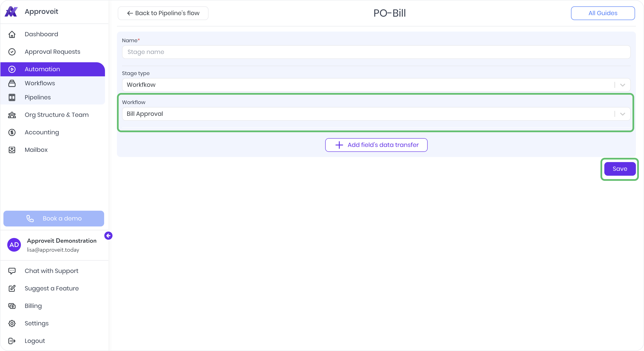Image resolution: width=644 pixels, height=351 pixels.
Task: Expand the Bill Approval workflow dropdown arrow
Action: [622, 114]
